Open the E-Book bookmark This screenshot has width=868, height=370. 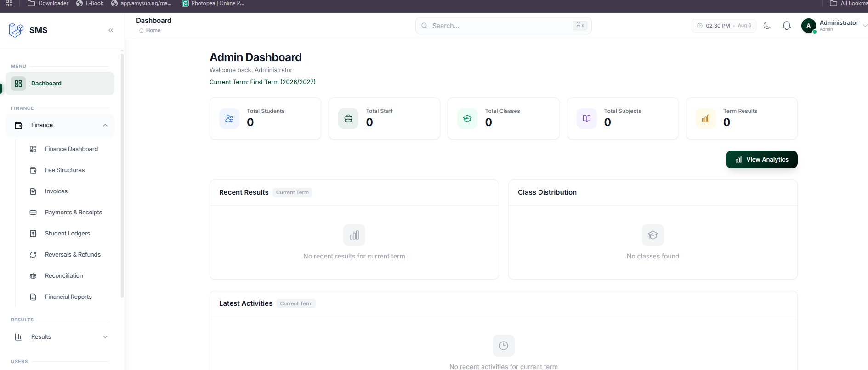coord(90,3)
